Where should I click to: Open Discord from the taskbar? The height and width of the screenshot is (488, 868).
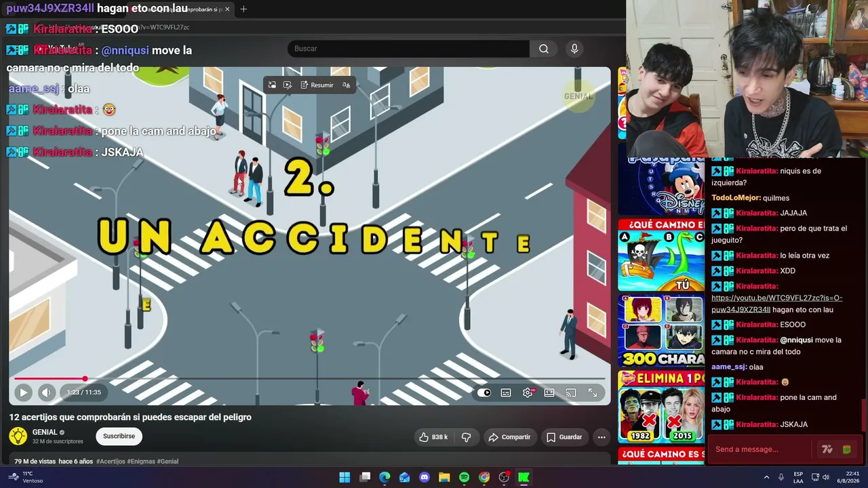[425, 477]
